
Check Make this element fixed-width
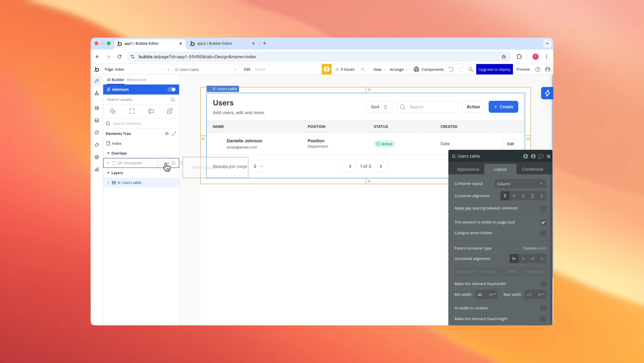543,284
